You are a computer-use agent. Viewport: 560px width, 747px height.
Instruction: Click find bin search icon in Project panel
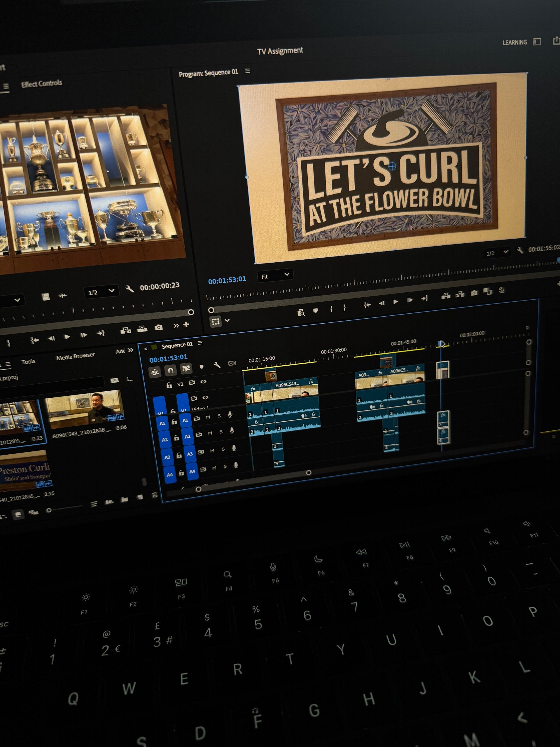114,380
